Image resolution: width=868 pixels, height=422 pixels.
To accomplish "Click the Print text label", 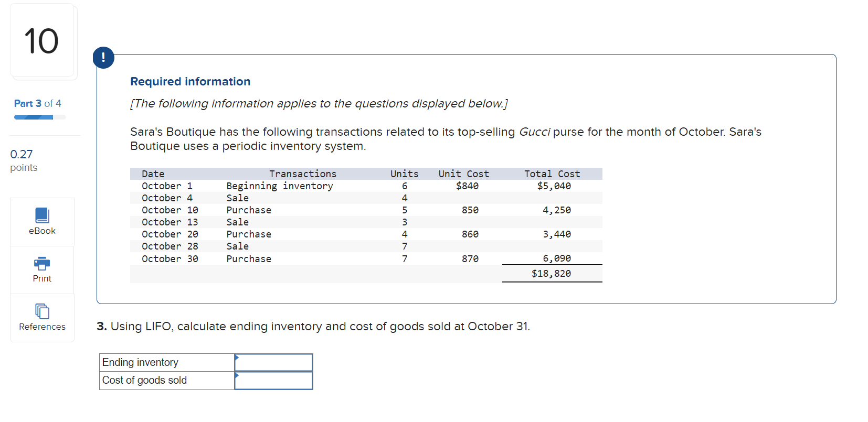I will point(42,278).
